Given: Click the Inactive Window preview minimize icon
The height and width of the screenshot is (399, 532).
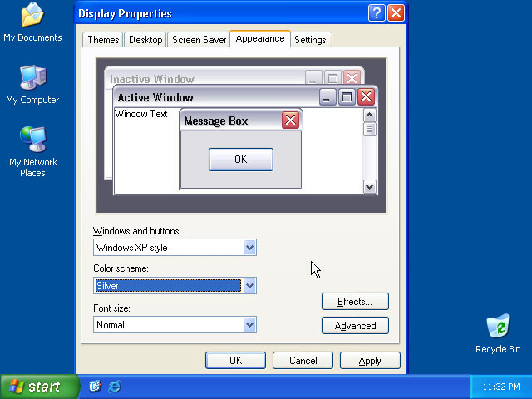Looking at the screenshot, I should pyautogui.click(x=313, y=77).
